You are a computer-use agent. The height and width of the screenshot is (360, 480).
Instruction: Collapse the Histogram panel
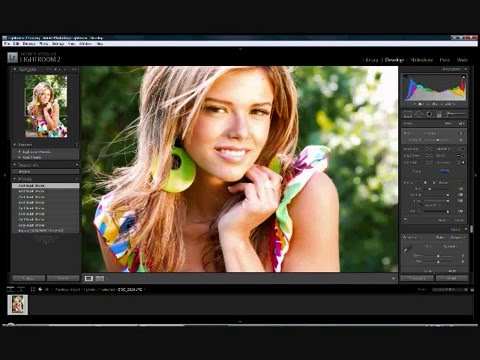coord(466,69)
